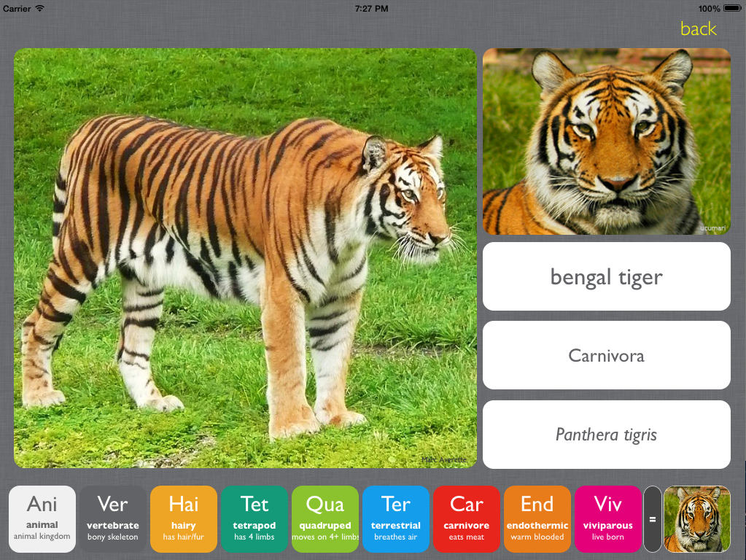The width and height of the screenshot is (746, 560).
Task: Tap the End endothermic tile
Action: pyautogui.click(x=537, y=518)
